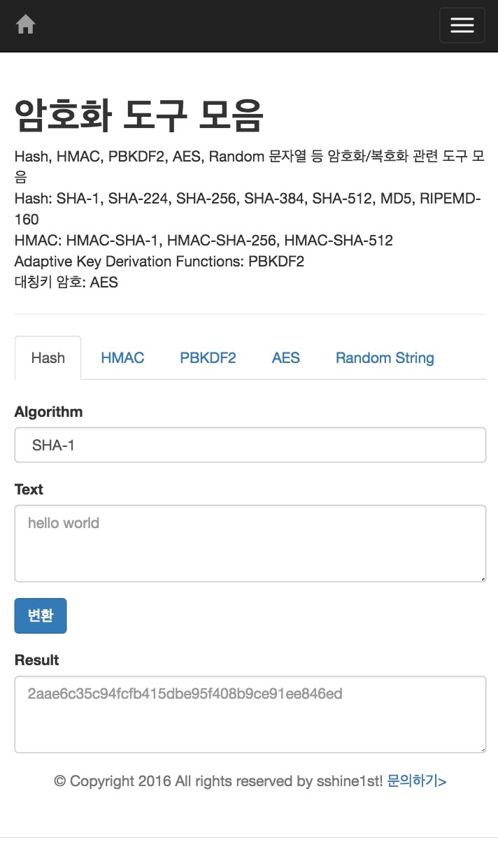Switch to the HMAC tab
498x868 pixels.
pos(122,358)
